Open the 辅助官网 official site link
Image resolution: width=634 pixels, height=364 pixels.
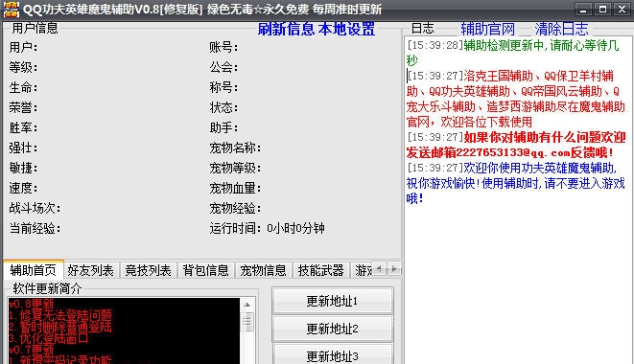point(488,29)
